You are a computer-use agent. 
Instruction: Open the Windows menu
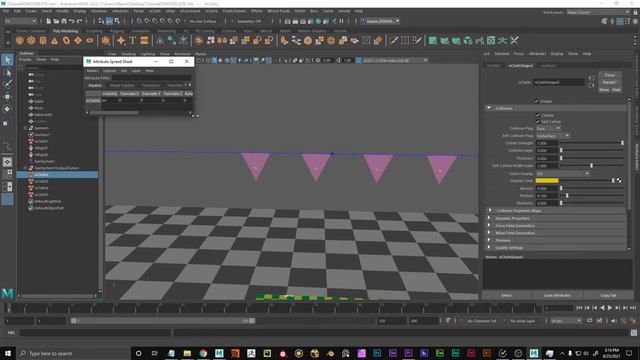(99, 11)
